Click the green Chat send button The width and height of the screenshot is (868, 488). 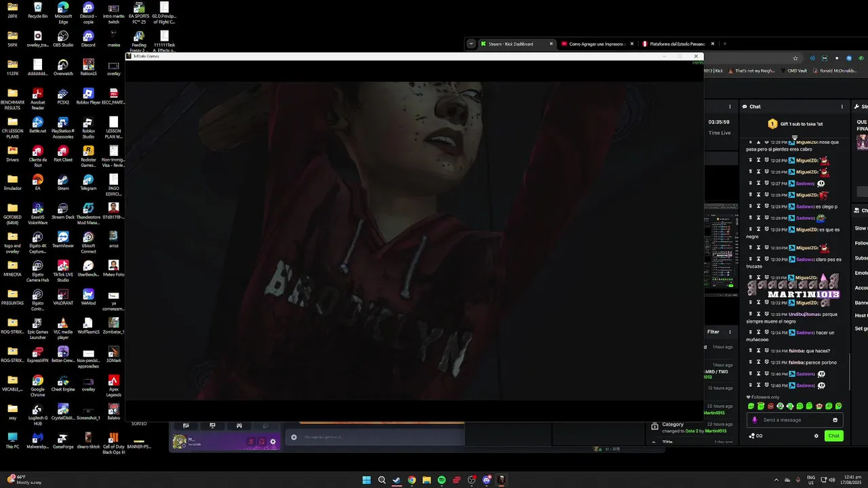(x=834, y=436)
